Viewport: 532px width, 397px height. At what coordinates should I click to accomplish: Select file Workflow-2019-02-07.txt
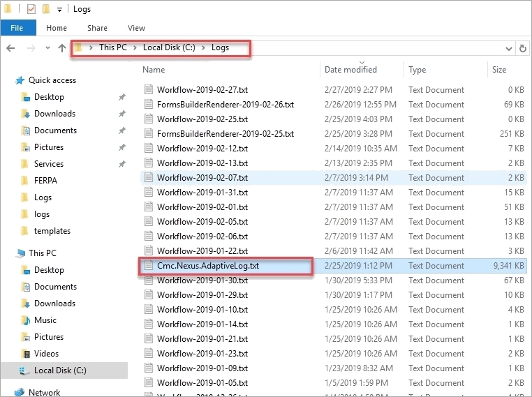click(x=202, y=178)
